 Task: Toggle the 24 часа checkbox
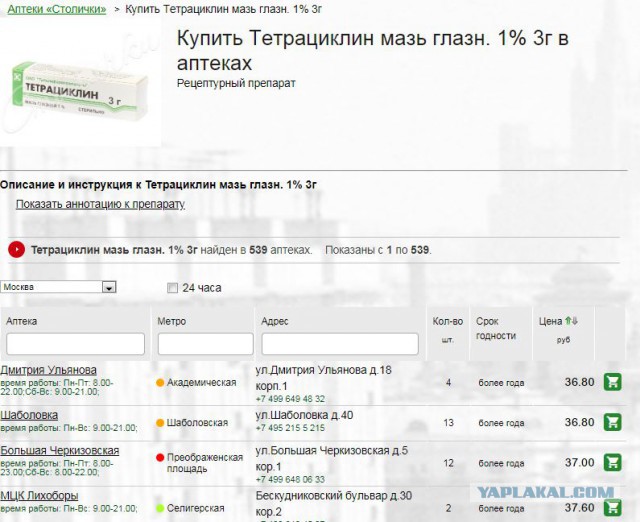[x=173, y=288]
